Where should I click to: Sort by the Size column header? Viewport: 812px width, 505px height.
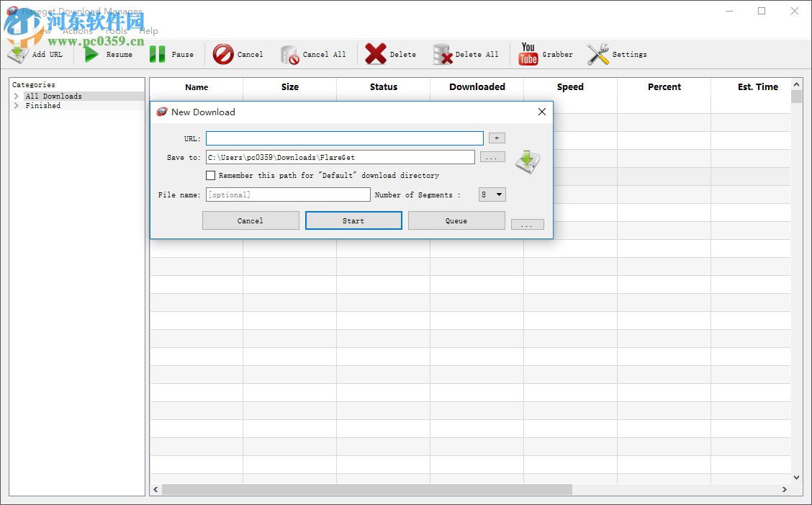click(290, 87)
